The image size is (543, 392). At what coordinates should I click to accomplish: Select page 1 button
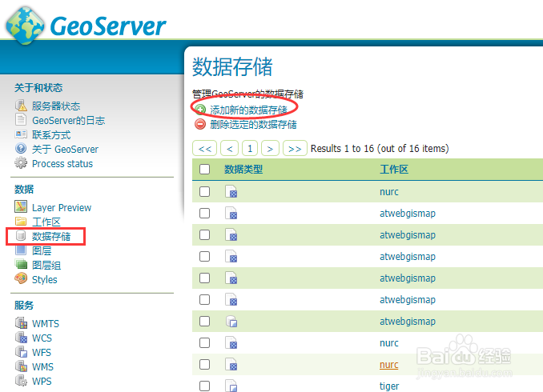(x=250, y=149)
